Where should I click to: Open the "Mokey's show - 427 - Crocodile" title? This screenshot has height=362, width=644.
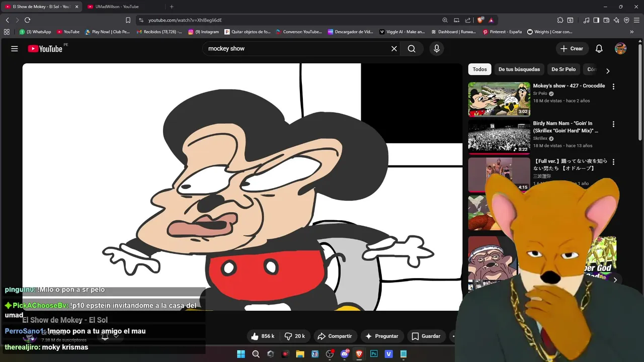coord(569,86)
